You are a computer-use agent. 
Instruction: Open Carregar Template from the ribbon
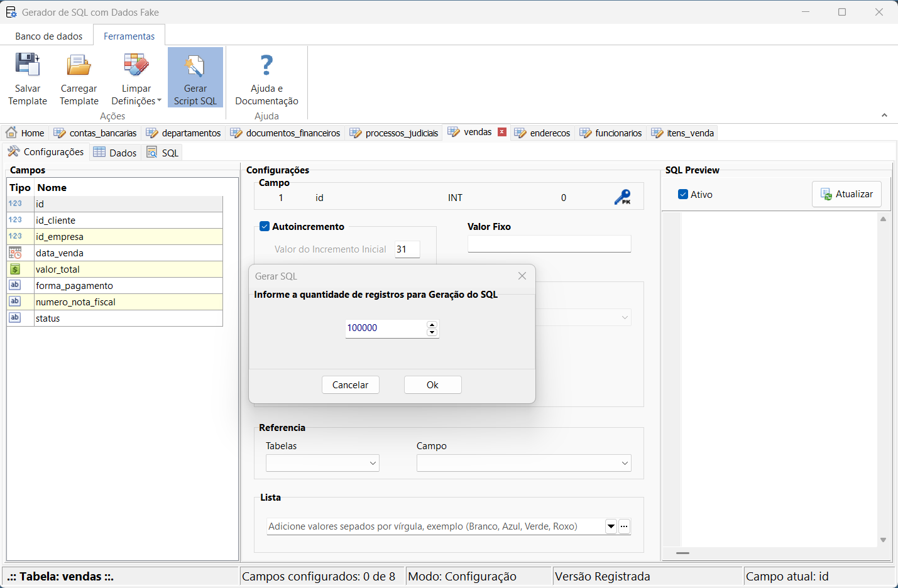click(79, 65)
